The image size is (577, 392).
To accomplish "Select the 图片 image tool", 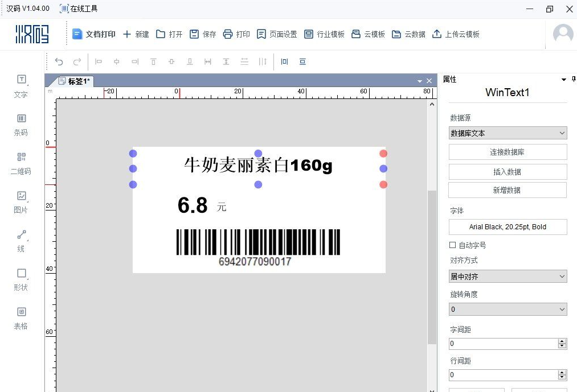I will tap(21, 201).
